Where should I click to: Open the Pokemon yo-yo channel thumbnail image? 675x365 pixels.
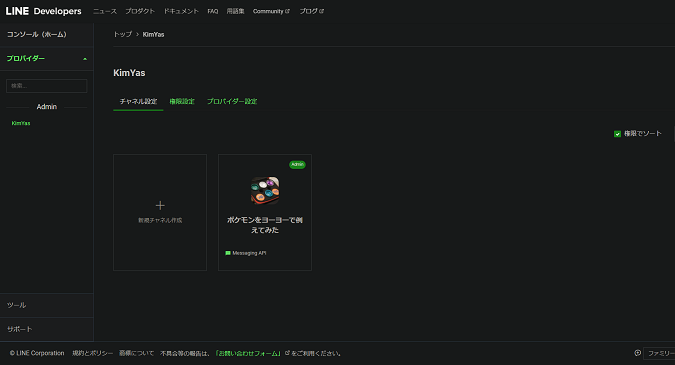(265, 190)
